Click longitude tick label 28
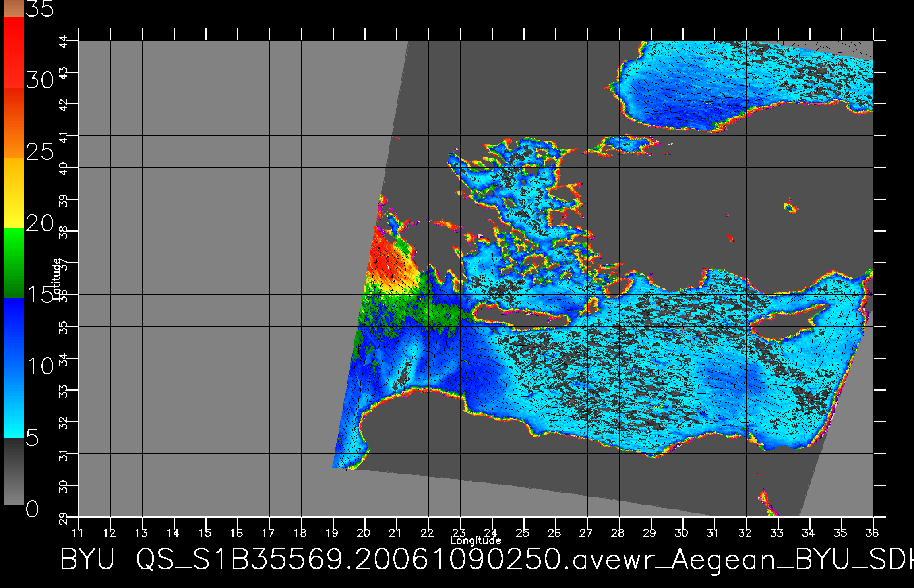Image resolution: width=914 pixels, height=588 pixels. tap(618, 533)
